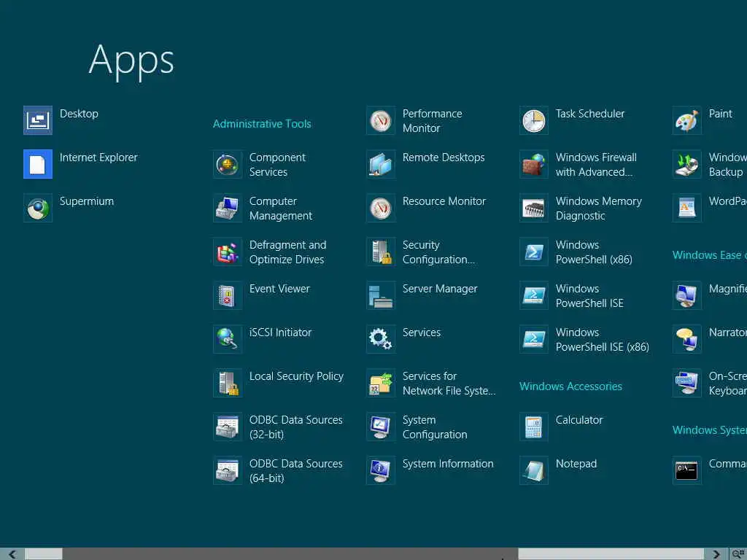Launch Computer Management icon
Viewport: 747px width, 560px height.
(228, 208)
